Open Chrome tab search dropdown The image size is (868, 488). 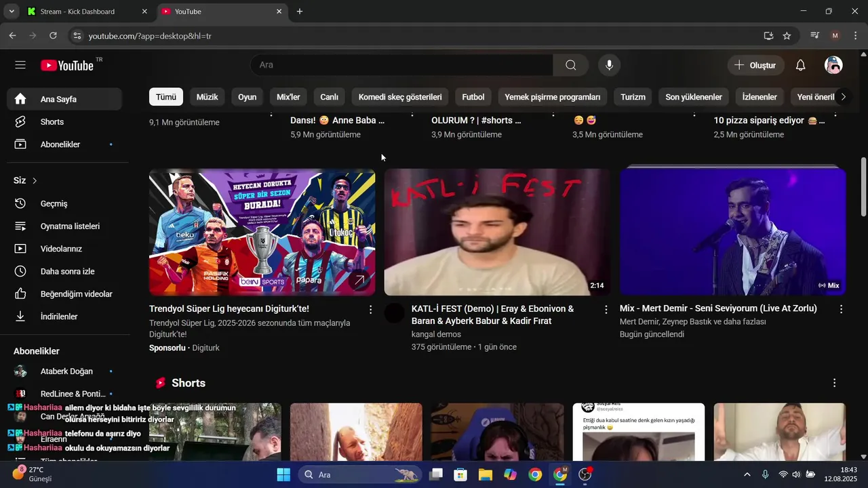click(x=12, y=12)
